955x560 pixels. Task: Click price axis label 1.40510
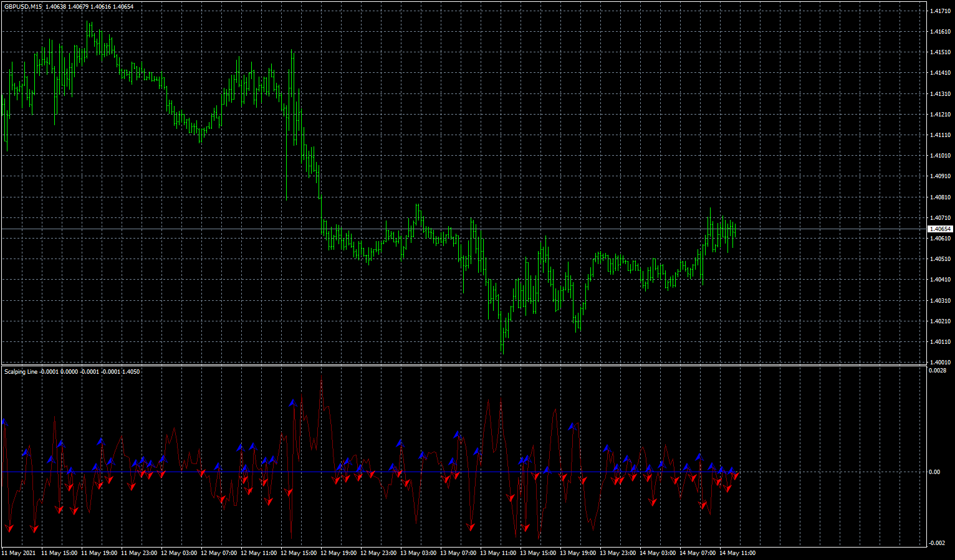940,259
